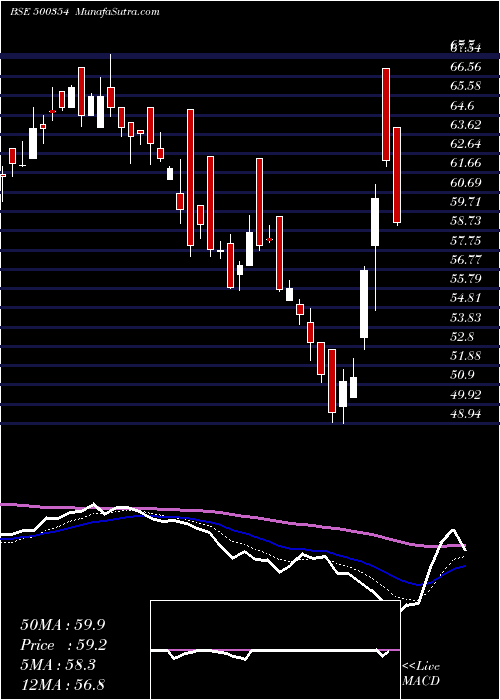500x700 pixels.
Task: Click the 50.9 price axis label
Action: coord(462,375)
